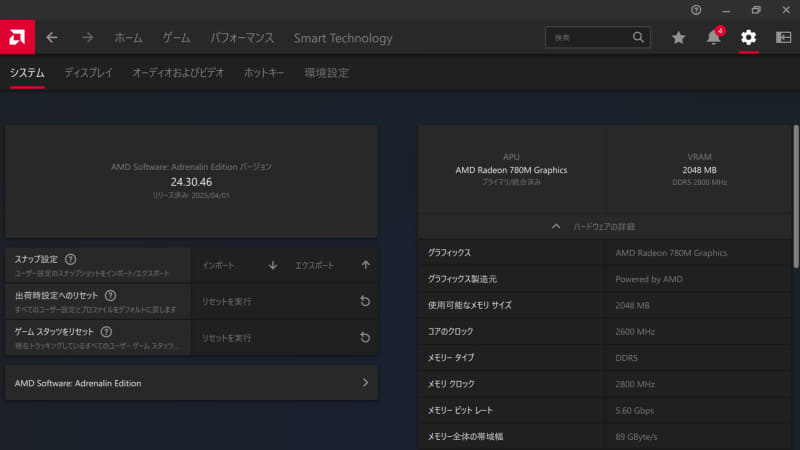Screen dimensions: 800x450
Task: Open the help question mark in title bar
Action: click(x=696, y=10)
